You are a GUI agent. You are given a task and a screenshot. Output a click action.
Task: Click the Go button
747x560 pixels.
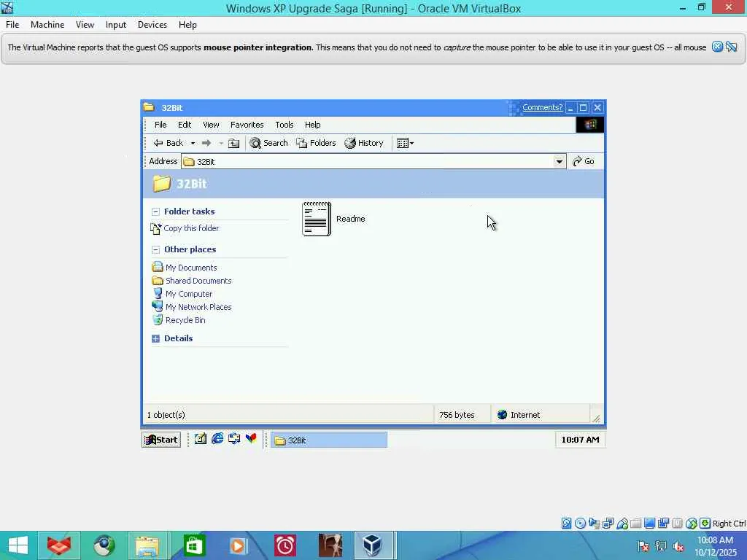pos(584,161)
